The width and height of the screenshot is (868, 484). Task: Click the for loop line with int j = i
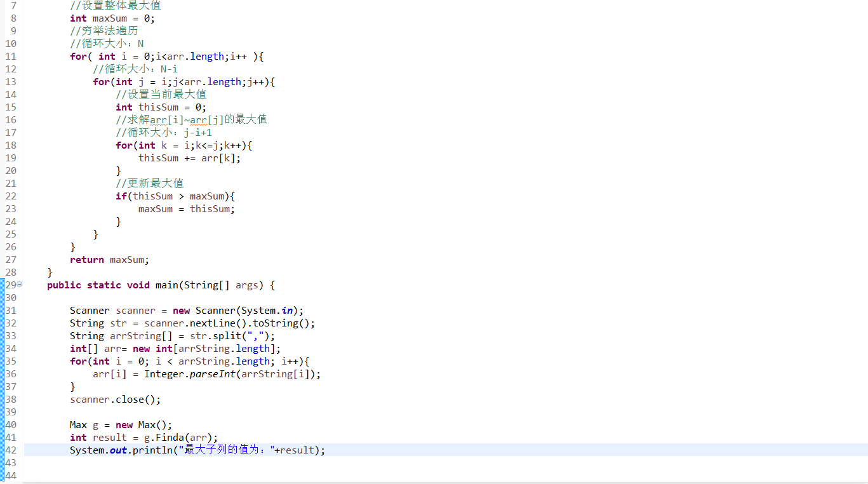click(184, 82)
